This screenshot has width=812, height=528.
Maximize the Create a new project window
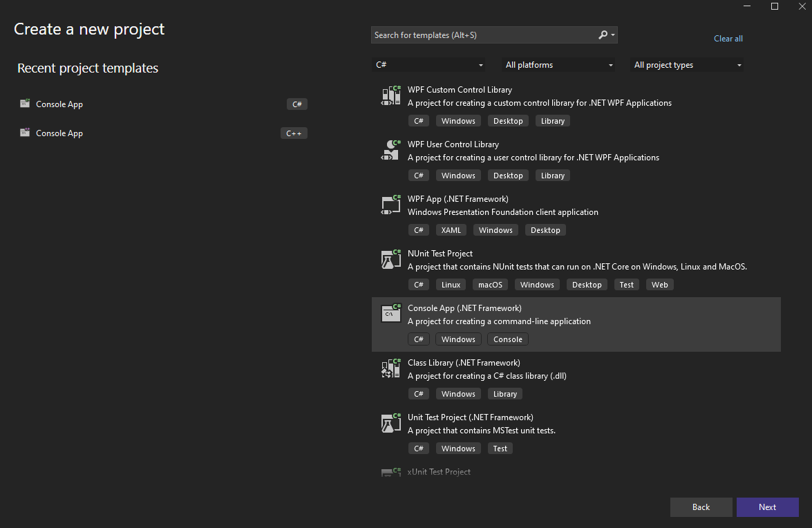pos(775,6)
